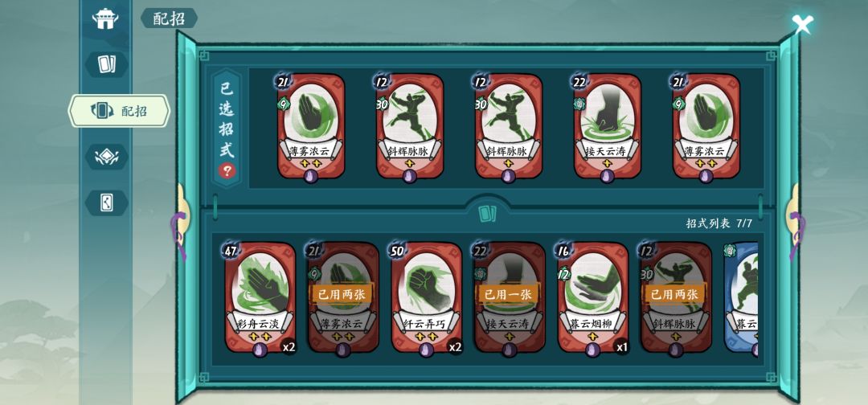Remove the first selected 薄雾浓云 card

point(310,126)
